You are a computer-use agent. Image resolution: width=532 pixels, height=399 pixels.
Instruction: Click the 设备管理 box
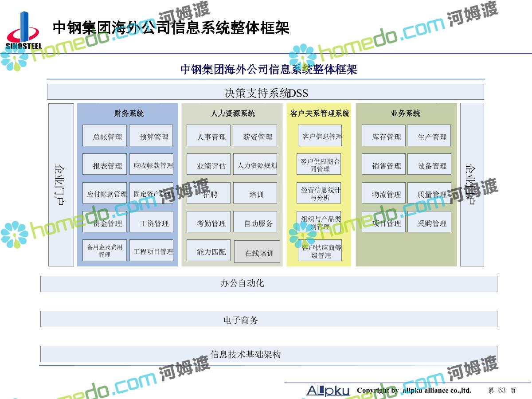click(429, 164)
